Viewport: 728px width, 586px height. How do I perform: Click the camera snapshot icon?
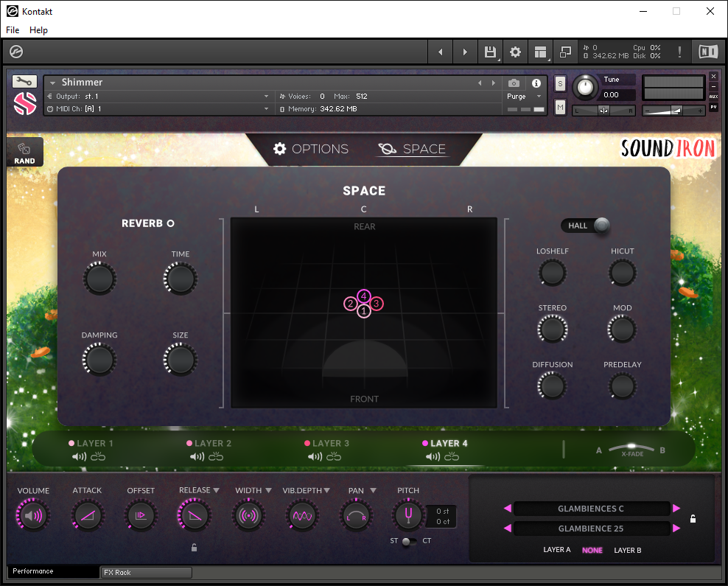pyautogui.click(x=514, y=83)
